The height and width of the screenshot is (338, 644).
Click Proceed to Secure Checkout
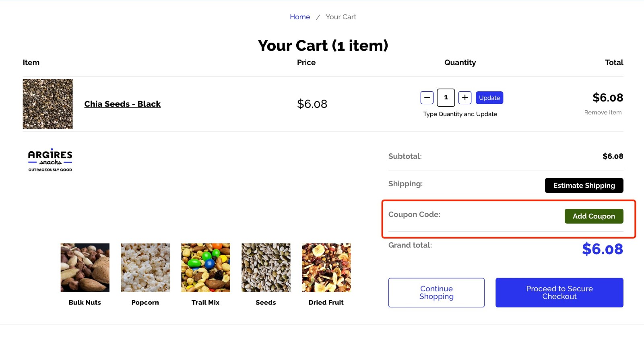[x=559, y=292]
